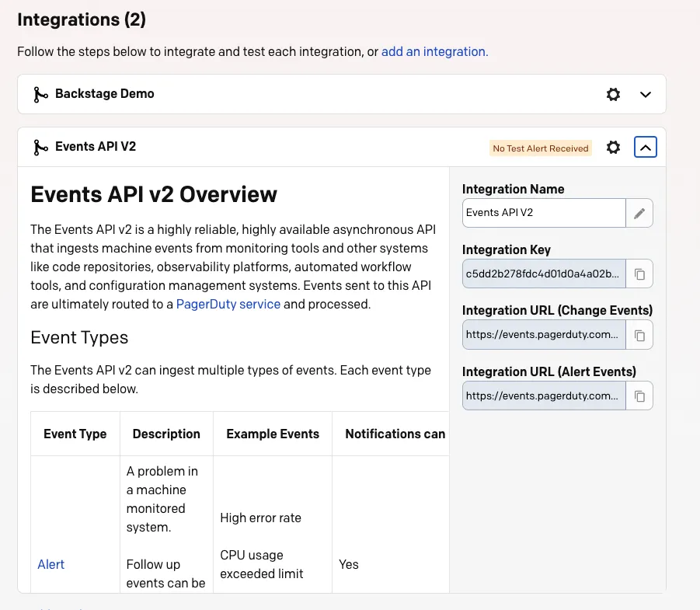700x610 pixels.
Task: Click the No Test Alert Received badge
Action: point(540,148)
